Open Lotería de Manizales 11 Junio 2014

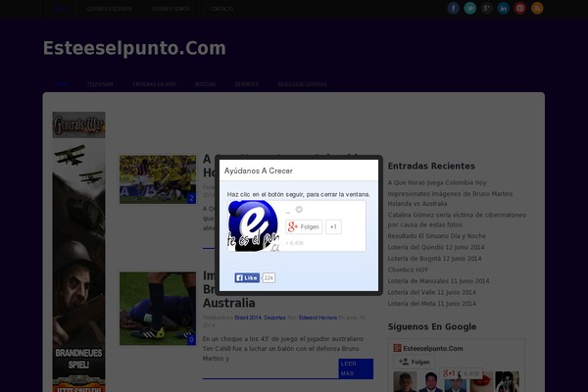click(438, 281)
